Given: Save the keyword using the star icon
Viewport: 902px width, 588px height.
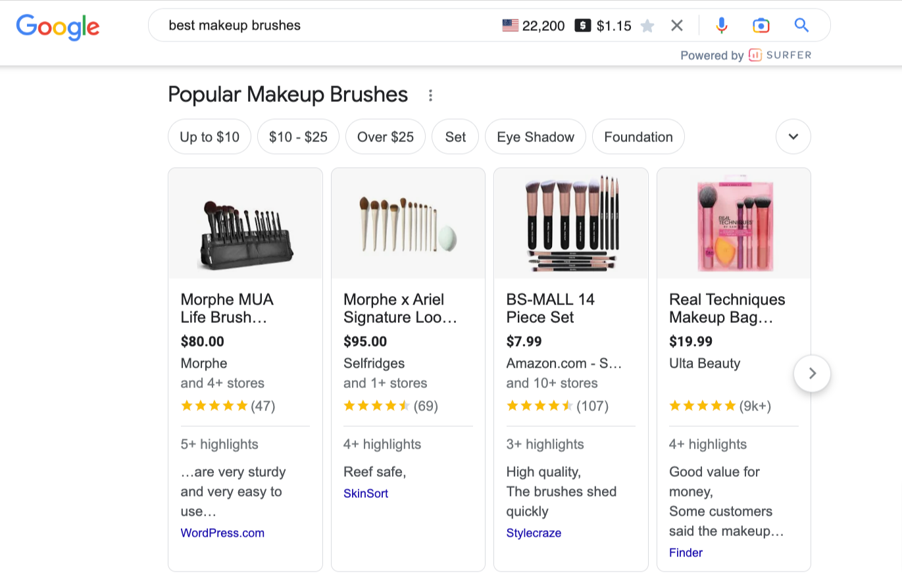Looking at the screenshot, I should tap(648, 25).
